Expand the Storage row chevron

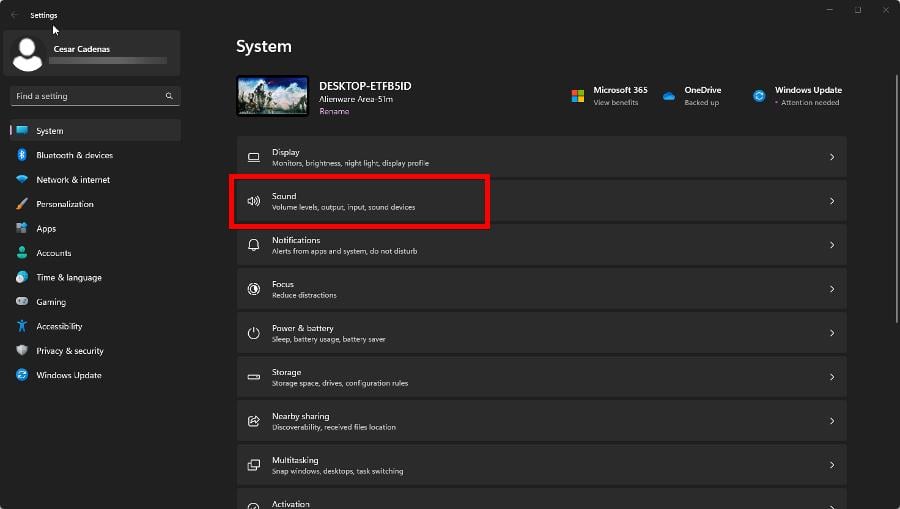point(832,377)
